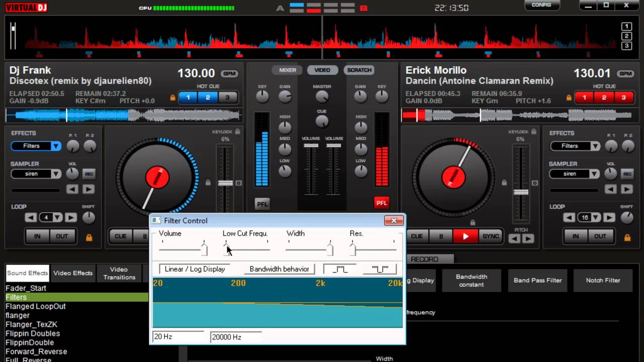
Task: Trigger left deck hot cue 3
Action: point(227,98)
